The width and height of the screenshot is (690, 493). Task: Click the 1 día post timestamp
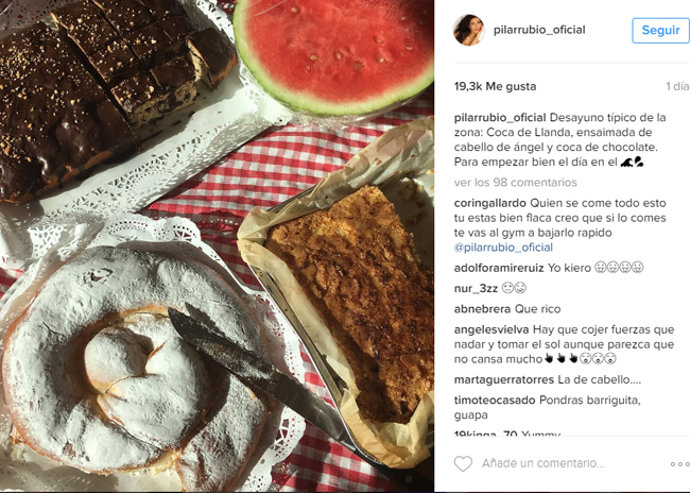[x=678, y=86]
